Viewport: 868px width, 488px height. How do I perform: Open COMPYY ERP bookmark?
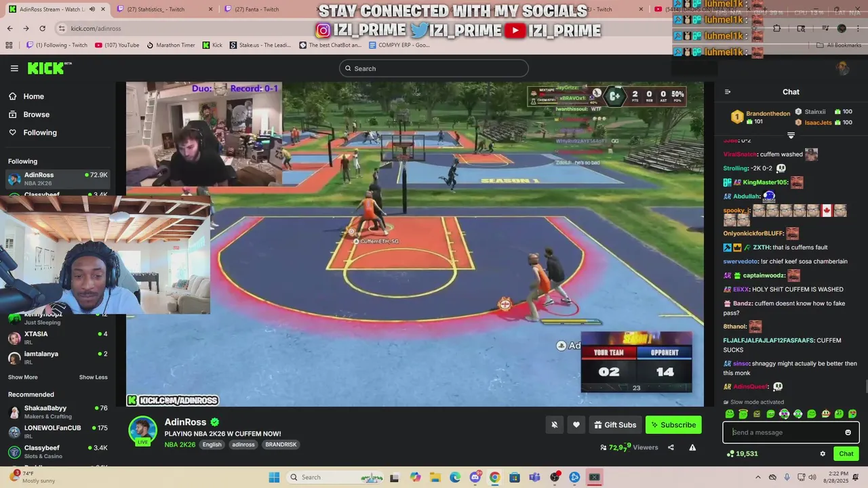(x=399, y=45)
